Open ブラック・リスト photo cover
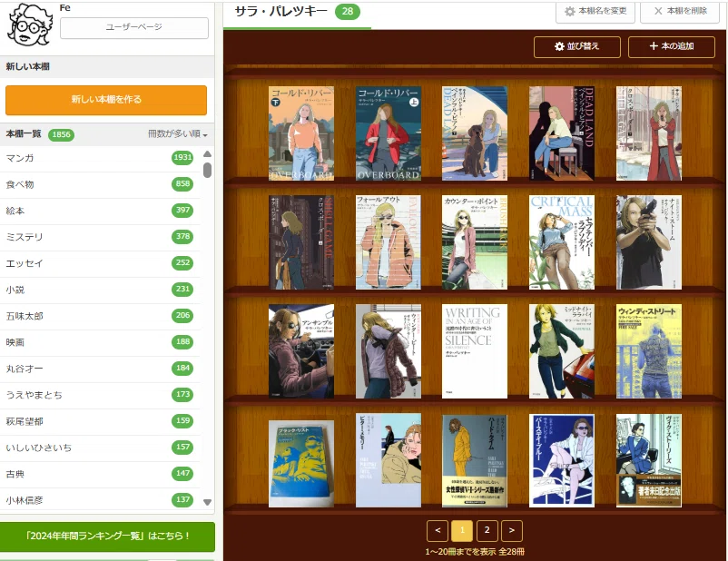 coord(301,464)
